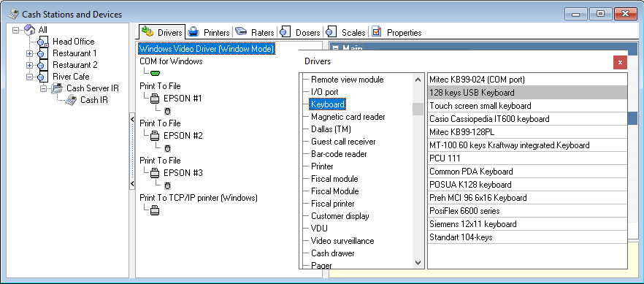The height and width of the screenshot is (284, 644).
Task: Choose 128 keys USB Keyboard
Action: coord(527,93)
